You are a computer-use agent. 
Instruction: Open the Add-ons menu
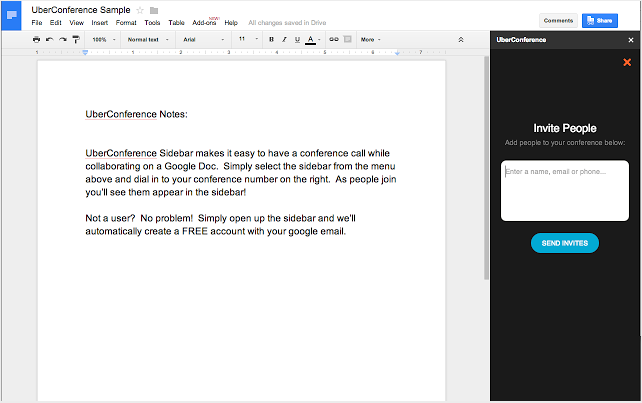[x=204, y=23]
